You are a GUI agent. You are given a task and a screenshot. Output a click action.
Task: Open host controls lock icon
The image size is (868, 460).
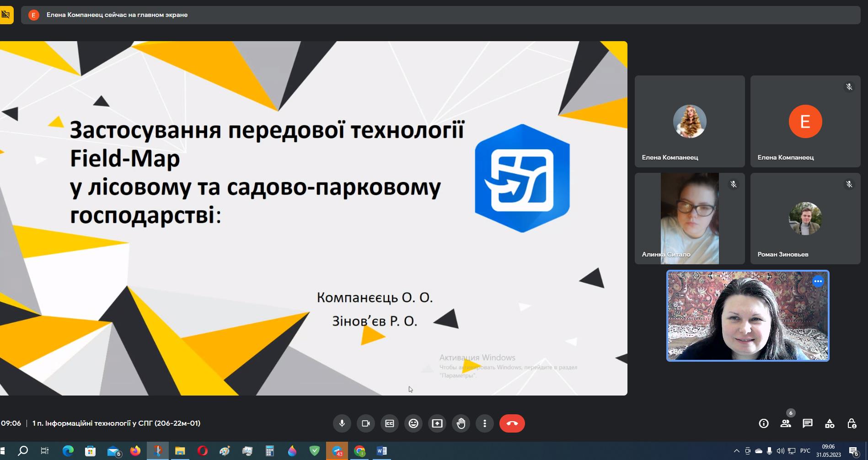852,423
